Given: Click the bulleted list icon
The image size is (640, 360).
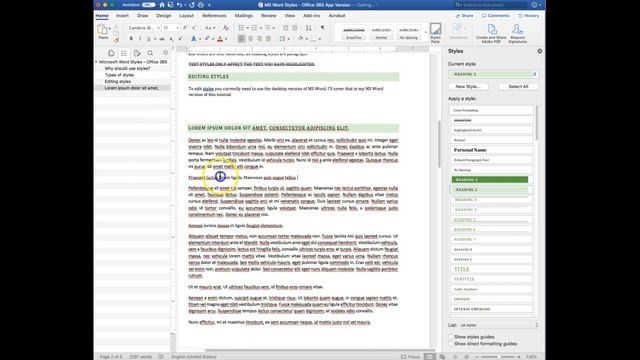Looking at the screenshot, I should point(241,28).
